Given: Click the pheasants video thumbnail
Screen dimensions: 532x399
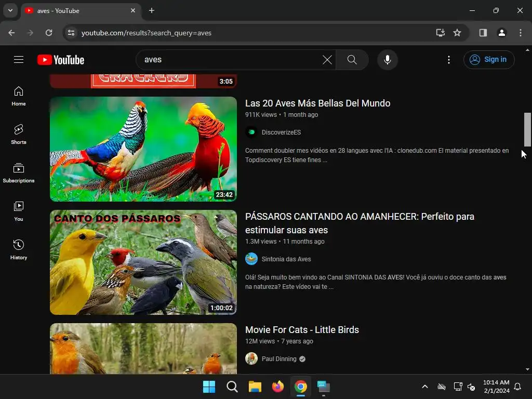Looking at the screenshot, I should 143,149.
